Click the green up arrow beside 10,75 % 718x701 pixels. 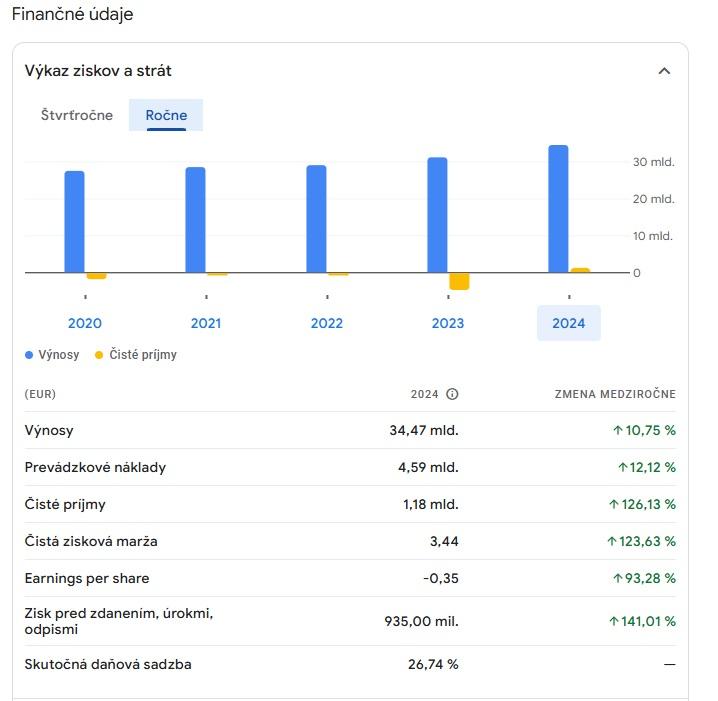(x=618, y=431)
